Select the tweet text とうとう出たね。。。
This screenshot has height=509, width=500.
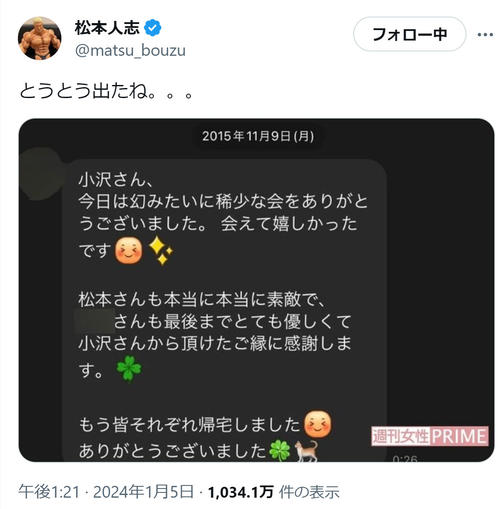pyautogui.click(x=106, y=91)
